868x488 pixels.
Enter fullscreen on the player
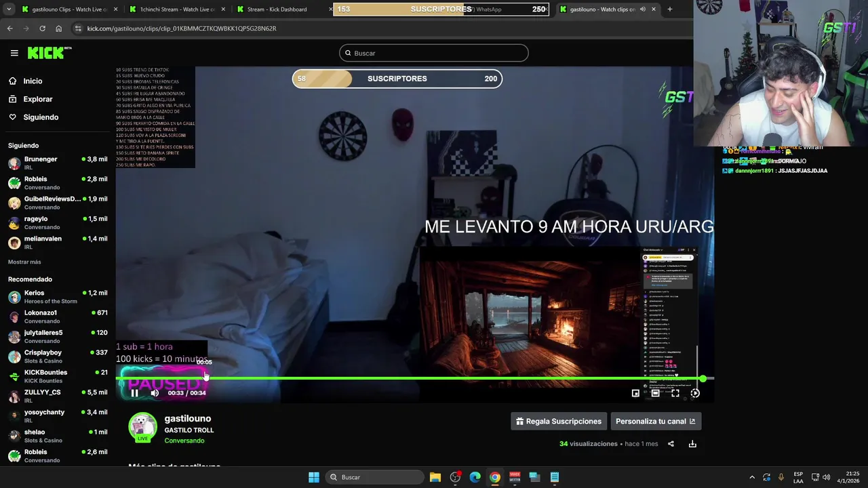click(675, 393)
